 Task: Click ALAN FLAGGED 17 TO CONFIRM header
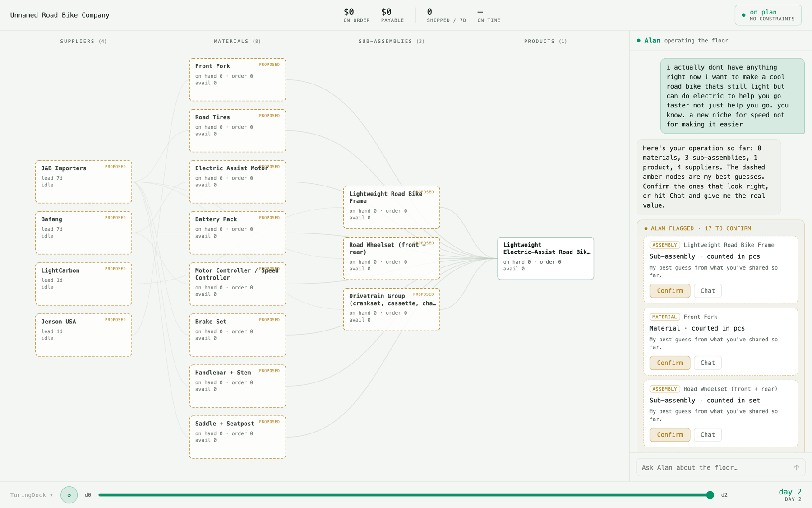[x=697, y=228]
